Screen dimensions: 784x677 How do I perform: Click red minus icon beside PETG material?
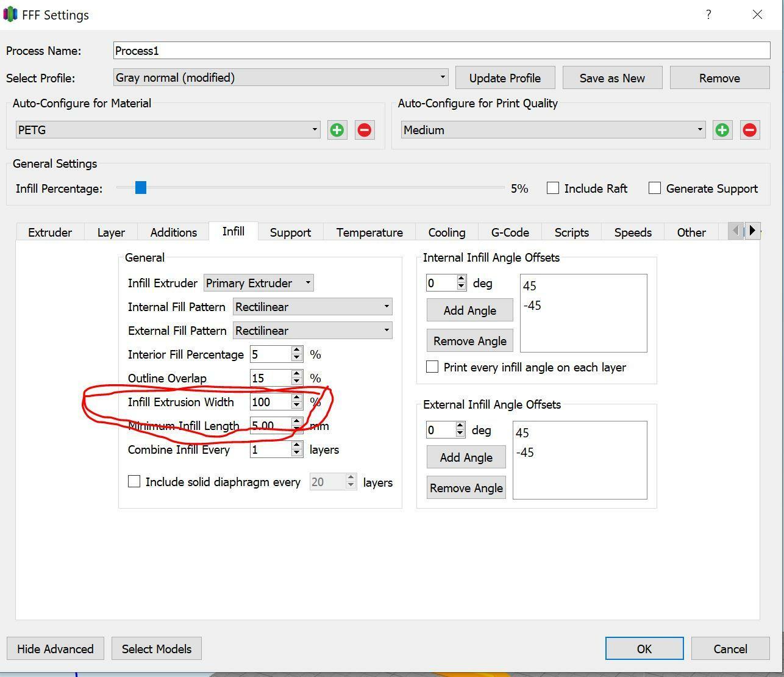pyautogui.click(x=365, y=130)
